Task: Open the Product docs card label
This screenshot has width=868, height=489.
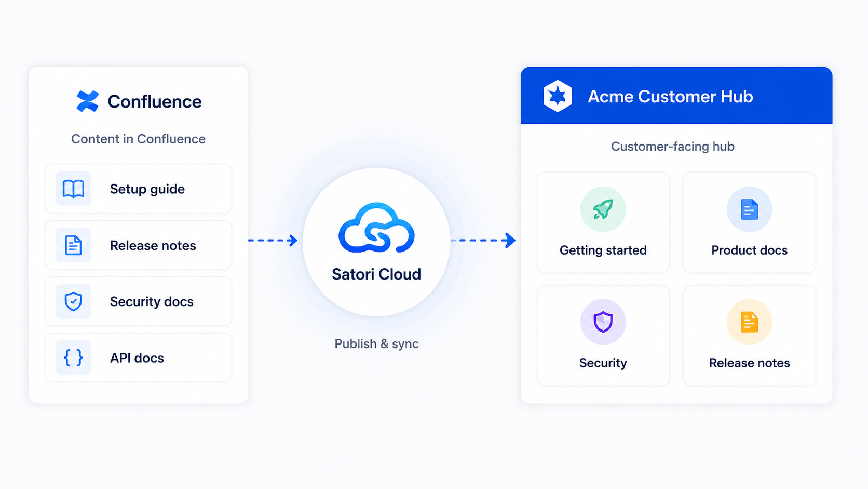Action: click(x=749, y=250)
